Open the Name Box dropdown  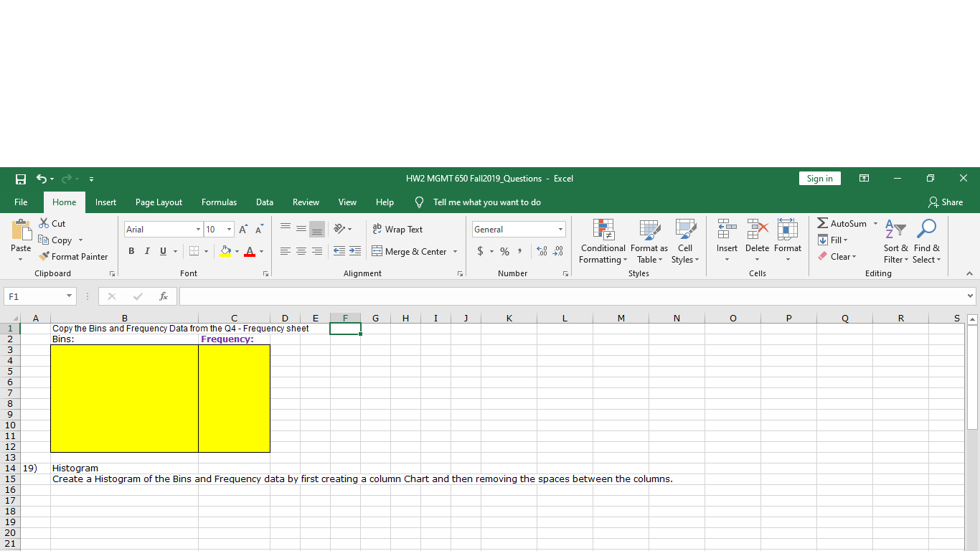click(70, 296)
